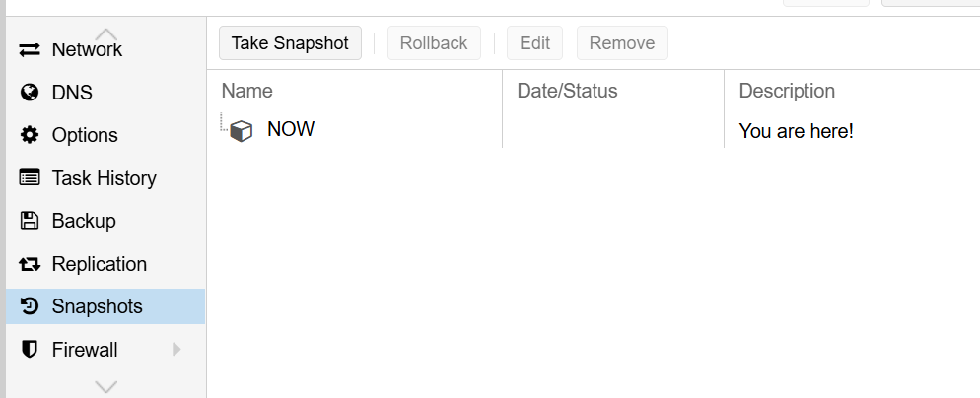Click the Options gear icon
980x398 pixels.
[x=30, y=135]
